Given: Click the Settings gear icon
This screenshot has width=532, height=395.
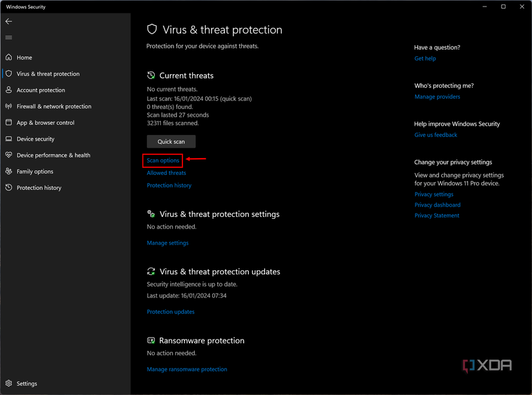Looking at the screenshot, I should point(9,383).
